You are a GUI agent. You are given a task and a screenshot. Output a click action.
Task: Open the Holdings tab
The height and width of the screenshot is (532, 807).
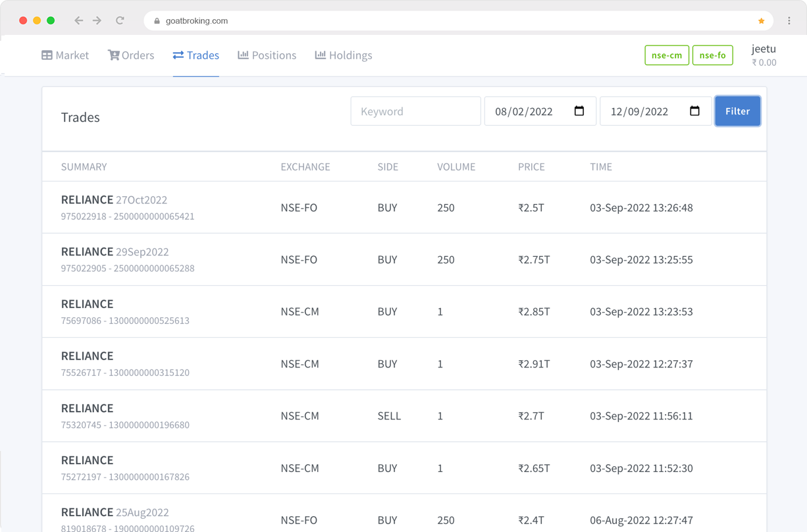(x=343, y=55)
